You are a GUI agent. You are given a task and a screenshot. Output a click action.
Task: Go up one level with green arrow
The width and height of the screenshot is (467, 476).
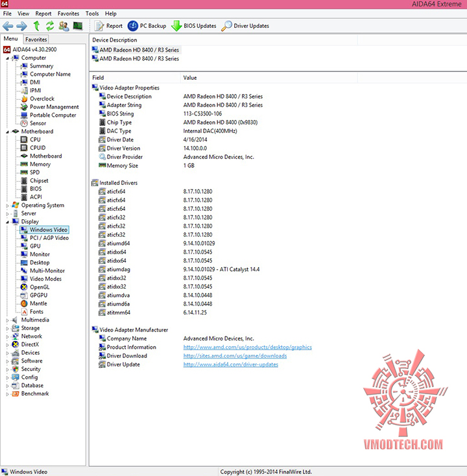pos(36,26)
